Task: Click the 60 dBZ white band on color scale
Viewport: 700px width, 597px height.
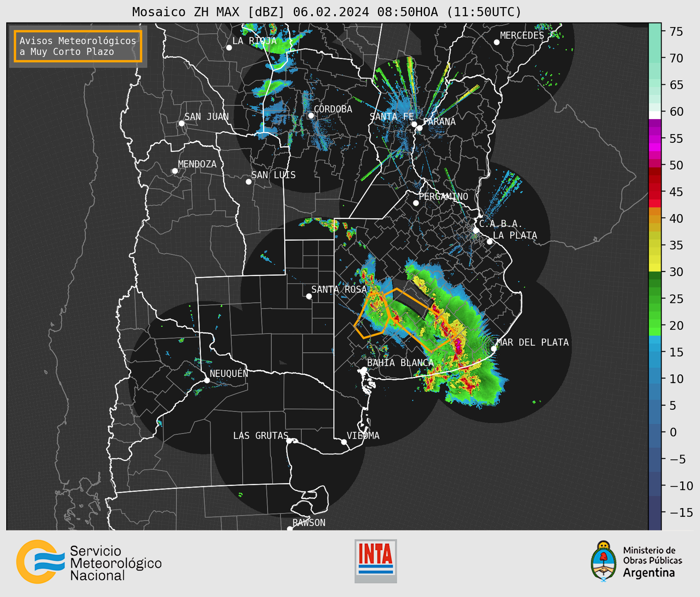Action: 655,115
